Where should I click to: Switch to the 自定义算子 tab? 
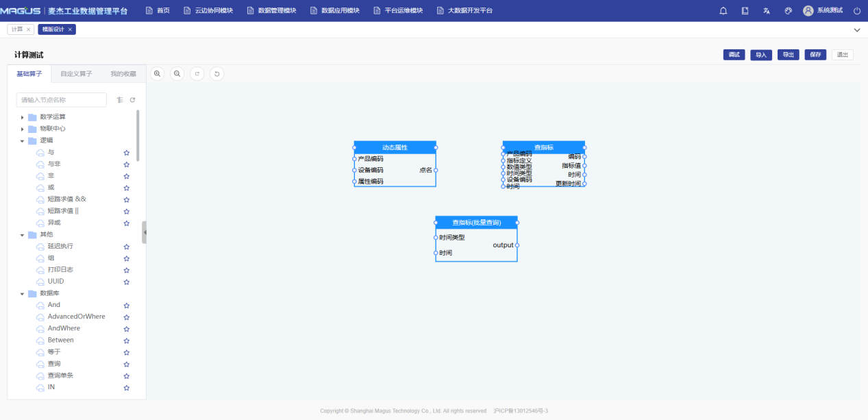pyautogui.click(x=76, y=74)
